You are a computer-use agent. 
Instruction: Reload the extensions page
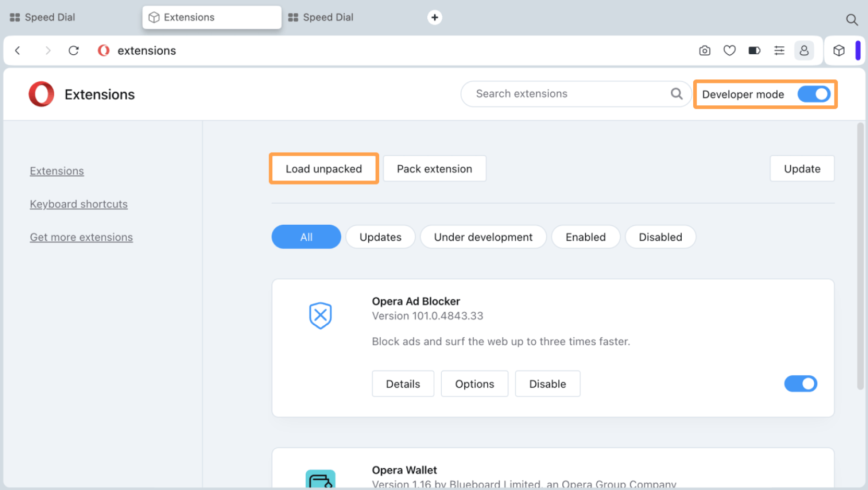click(74, 51)
